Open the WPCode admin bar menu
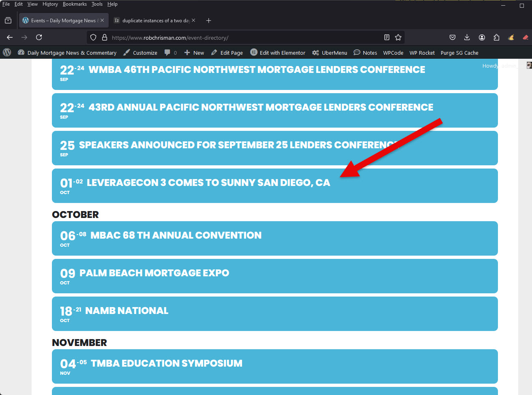 tap(393, 53)
